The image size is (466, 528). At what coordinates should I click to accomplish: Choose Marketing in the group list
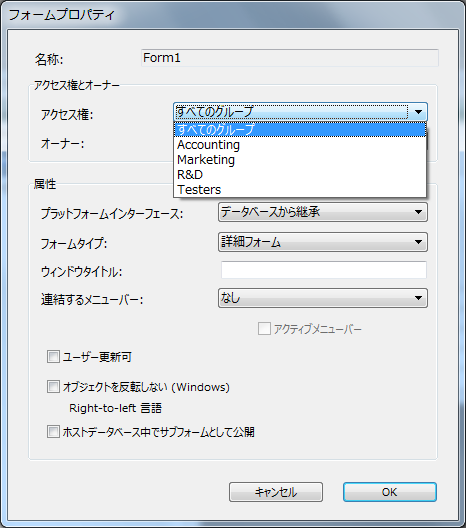pyautogui.click(x=300, y=160)
